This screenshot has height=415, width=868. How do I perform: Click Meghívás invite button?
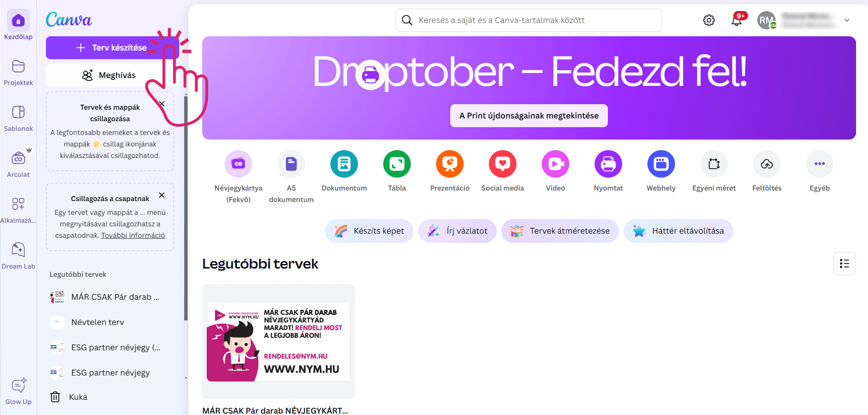112,75
